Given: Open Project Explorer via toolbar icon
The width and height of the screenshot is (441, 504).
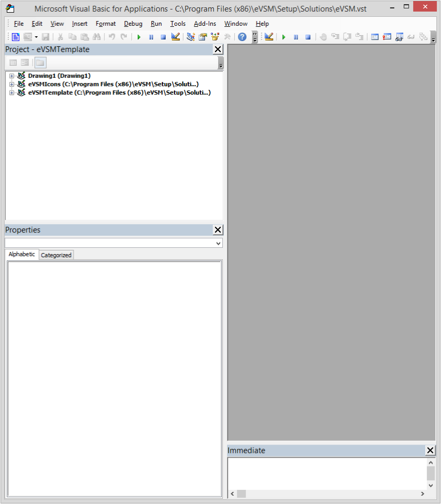Looking at the screenshot, I should coord(191,37).
